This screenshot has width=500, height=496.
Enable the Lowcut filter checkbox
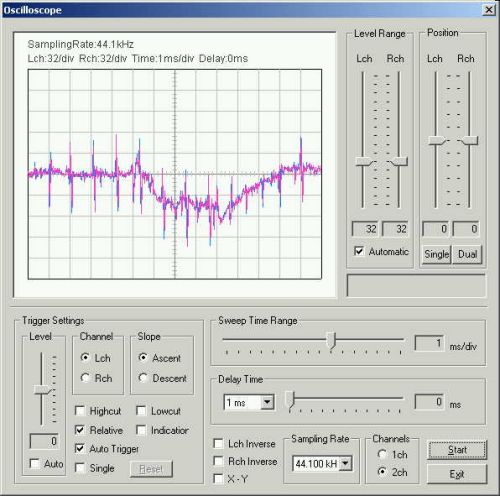[x=141, y=411]
